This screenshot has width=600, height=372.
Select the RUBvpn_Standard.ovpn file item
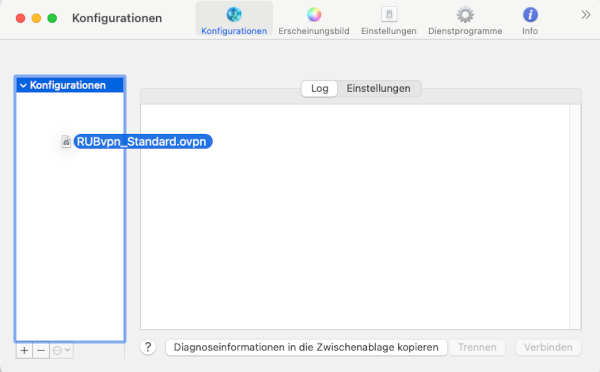tap(142, 142)
